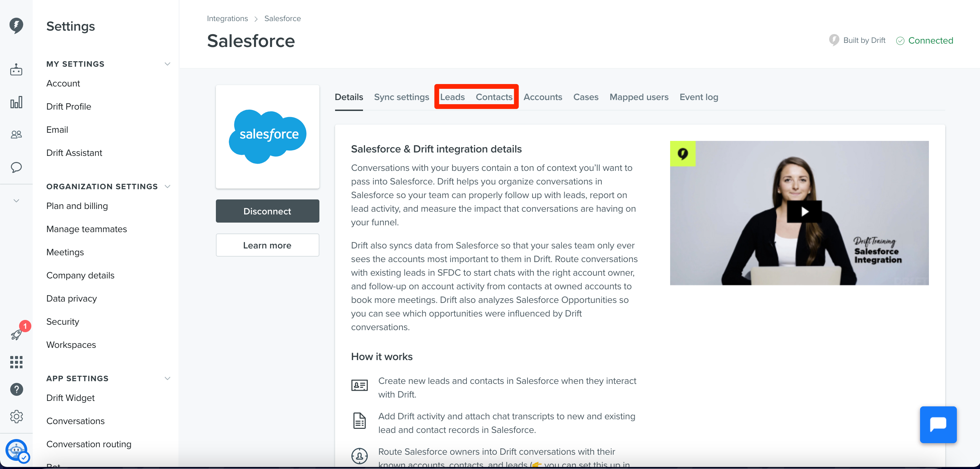Image resolution: width=980 pixels, height=469 pixels.
Task: Open Manage teammates
Action: (x=86, y=229)
